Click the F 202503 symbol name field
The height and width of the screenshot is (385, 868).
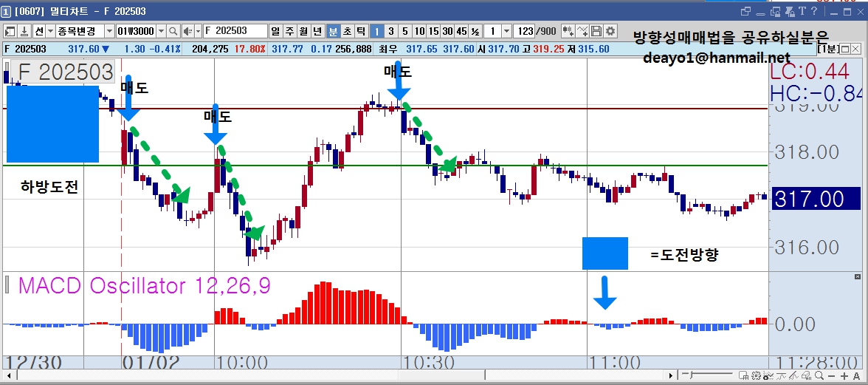coord(235,31)
